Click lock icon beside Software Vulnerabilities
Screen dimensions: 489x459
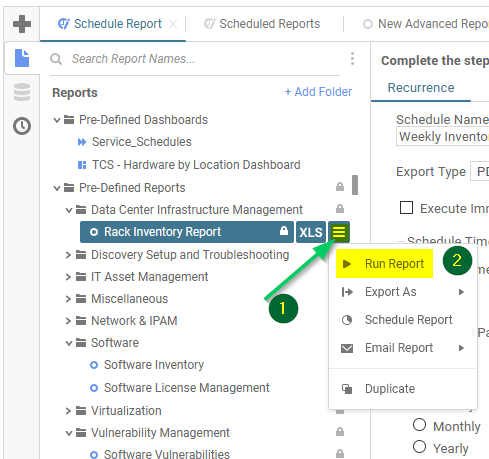[340, 453]
